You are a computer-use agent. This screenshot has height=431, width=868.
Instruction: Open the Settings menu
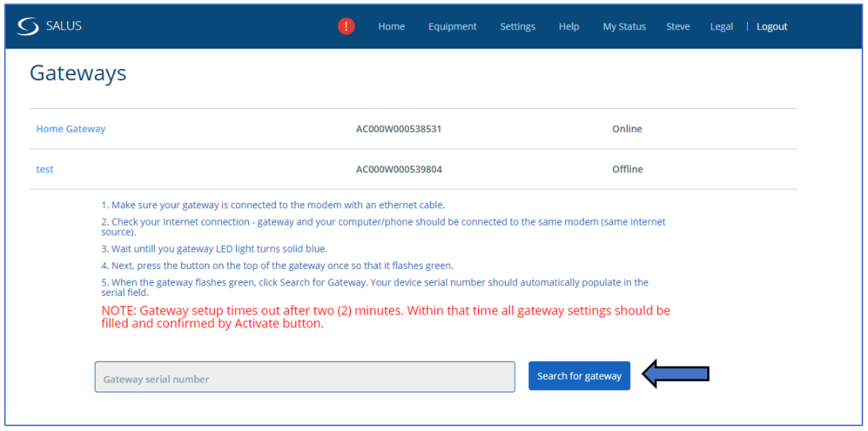click(518, 26)
